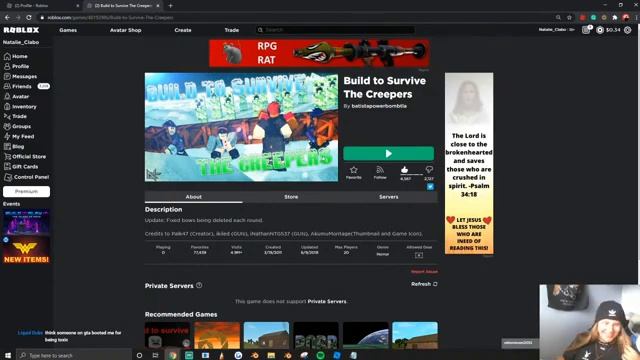This screenshot has width=640, height=360.
Task: Bookmark this page with the star icon
Action: click(569, 18)
